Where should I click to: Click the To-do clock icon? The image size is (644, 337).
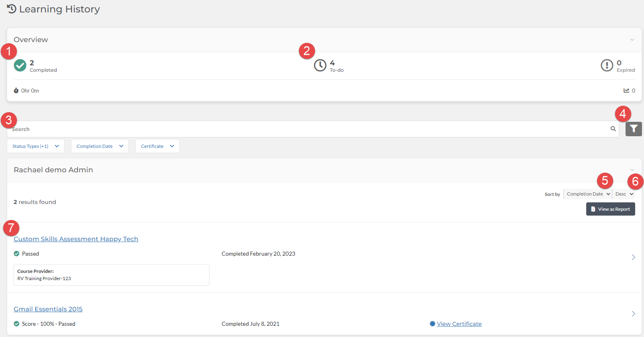[x=320, y=65]
